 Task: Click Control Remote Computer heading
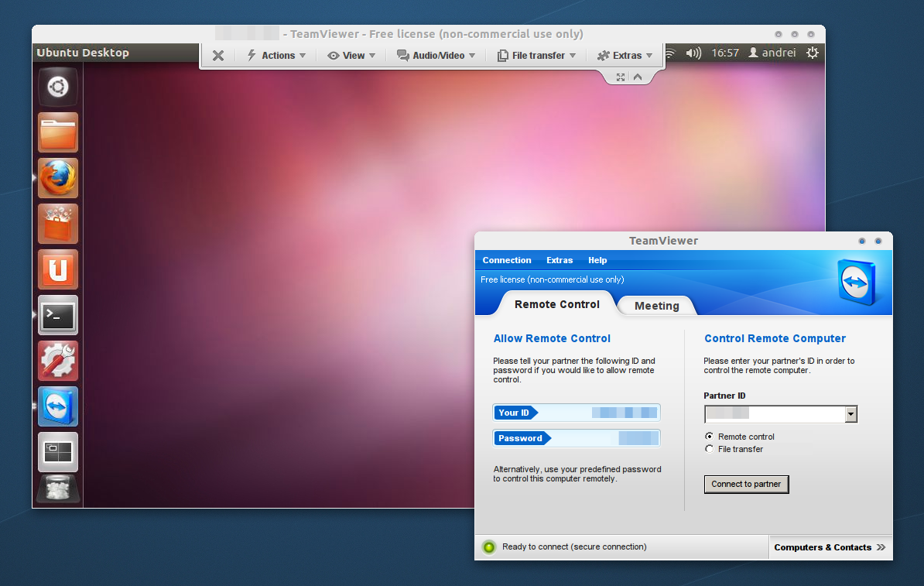(775, 338)
